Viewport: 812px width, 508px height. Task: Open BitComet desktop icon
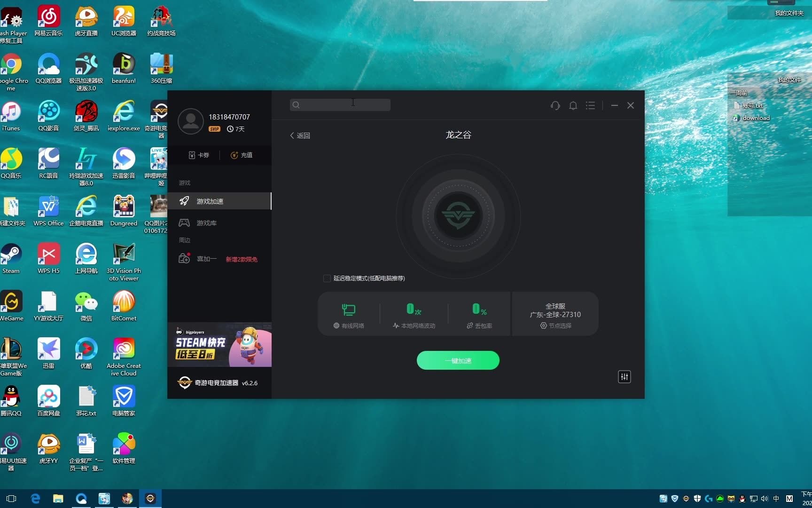tap(124, 306)
